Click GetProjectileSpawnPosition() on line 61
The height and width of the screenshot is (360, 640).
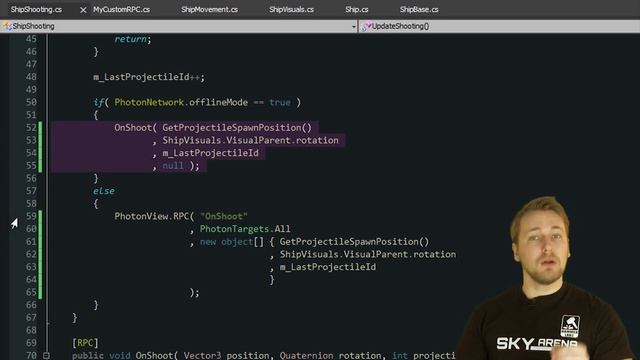pos(354,241)
